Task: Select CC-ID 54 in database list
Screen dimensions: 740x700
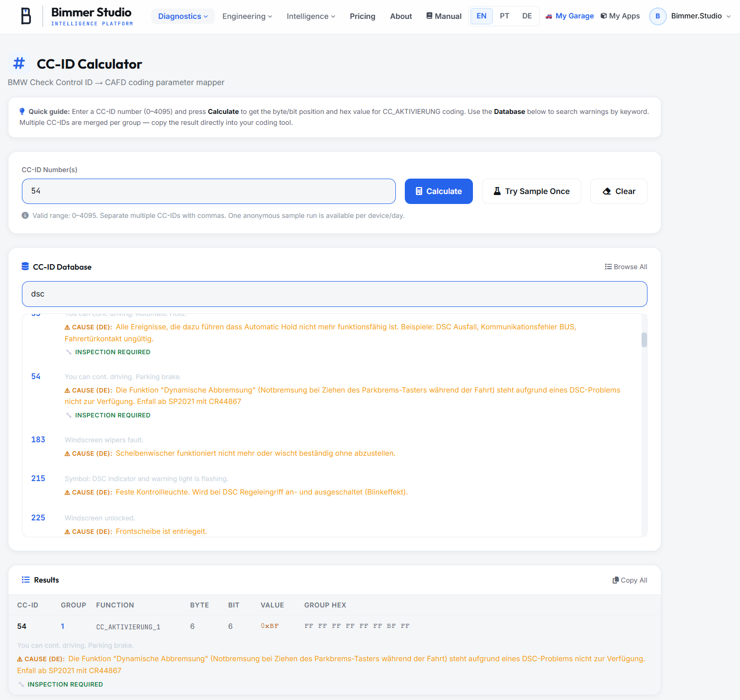Action: click(x=36, y=377)
